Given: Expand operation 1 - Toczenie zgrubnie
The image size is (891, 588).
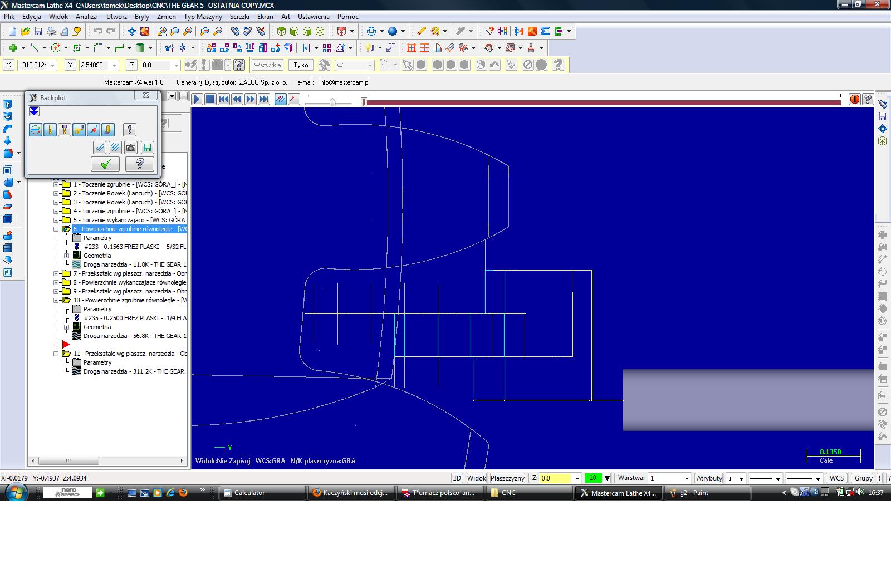Looking at the screenshot, I should tap(56, 184).
